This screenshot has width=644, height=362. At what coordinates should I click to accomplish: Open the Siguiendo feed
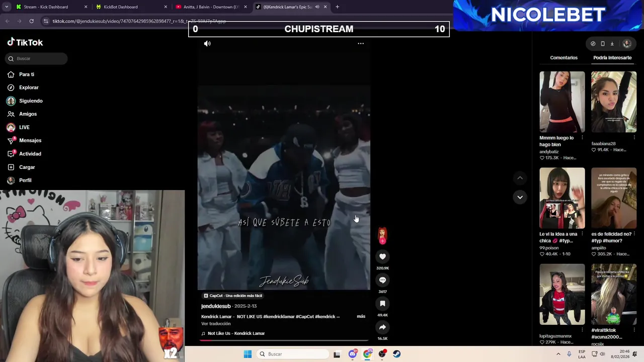click(x=31, y=101)
